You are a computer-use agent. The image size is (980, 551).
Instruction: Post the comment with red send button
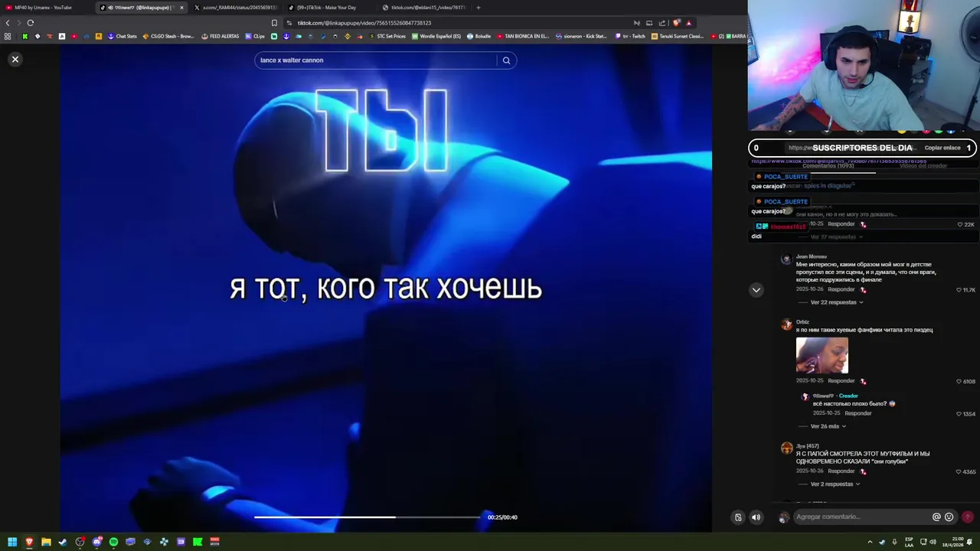tap(968, 517)
